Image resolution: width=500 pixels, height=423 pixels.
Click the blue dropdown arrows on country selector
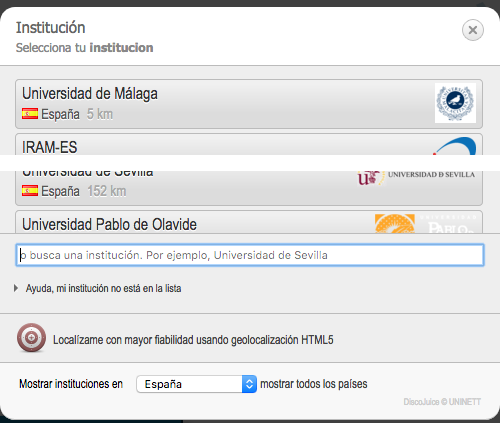coord(249,384)
